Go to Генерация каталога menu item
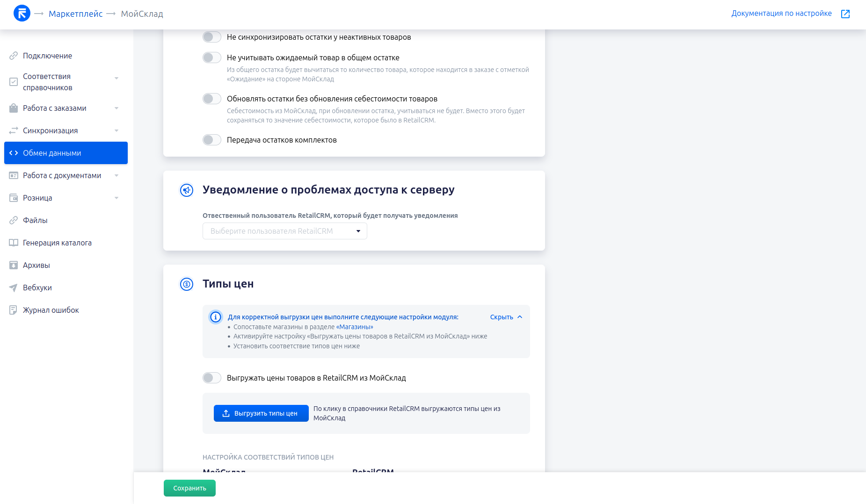 point(57,243)
